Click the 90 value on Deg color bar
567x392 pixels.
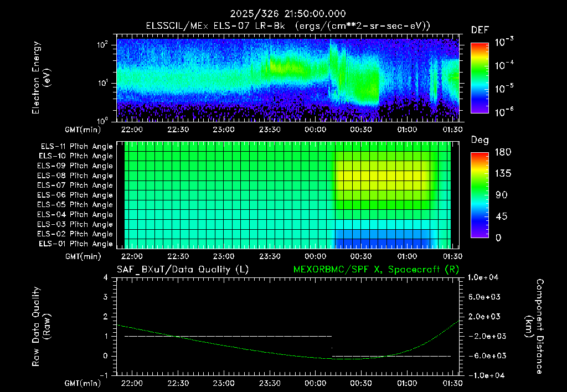[501, 195]
